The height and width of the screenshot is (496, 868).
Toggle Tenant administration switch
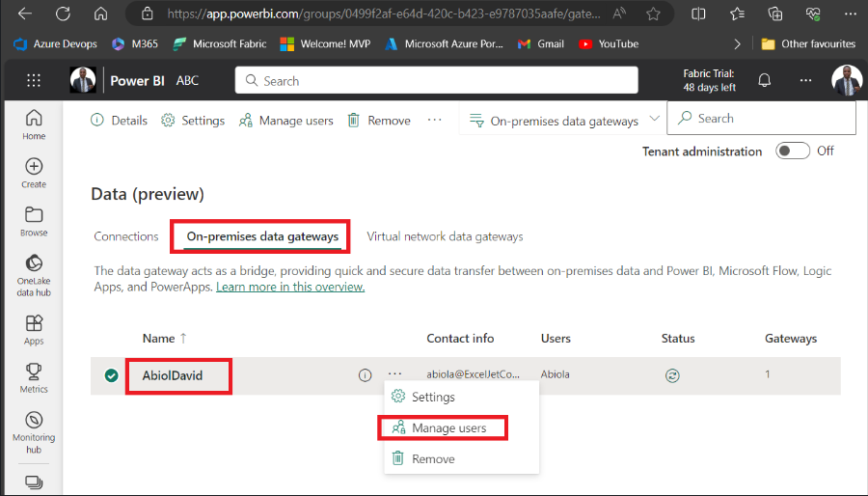pyautogui.click(x=793, y=152)
